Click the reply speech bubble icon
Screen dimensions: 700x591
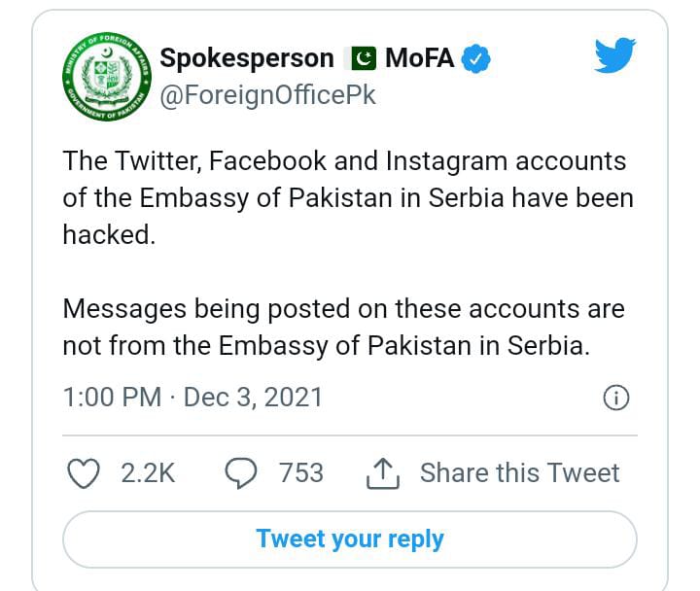tap(240, 473)
